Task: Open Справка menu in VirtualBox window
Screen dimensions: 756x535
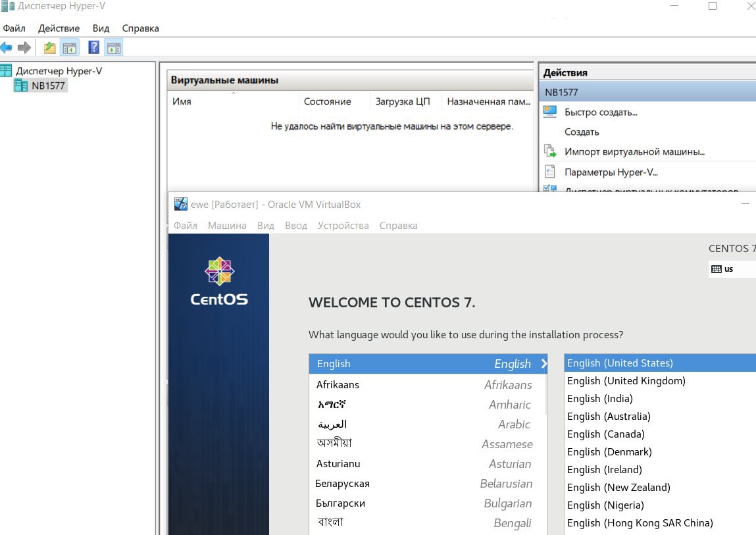Action: (x=398, y=225)
